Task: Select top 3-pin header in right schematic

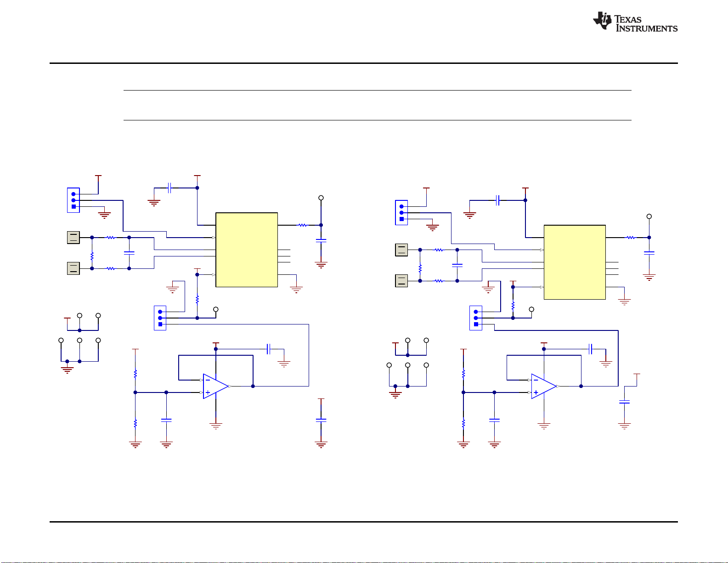Action: (x=401, y=213)
